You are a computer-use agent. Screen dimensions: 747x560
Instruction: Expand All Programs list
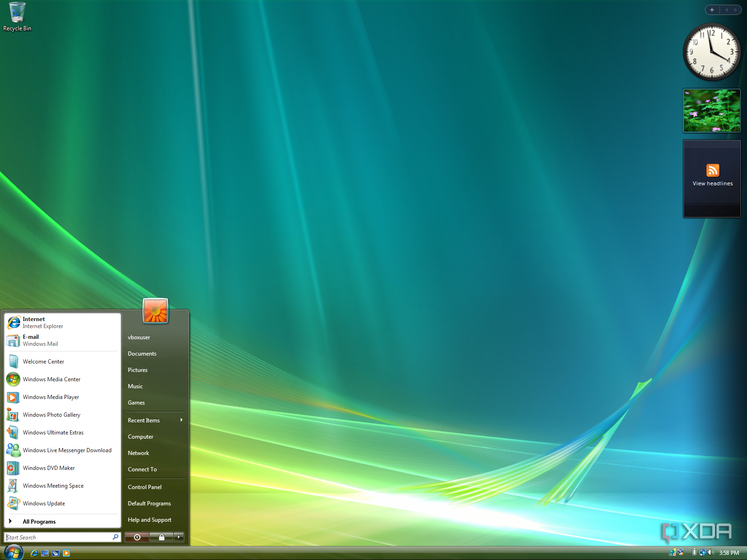(63, 522)
